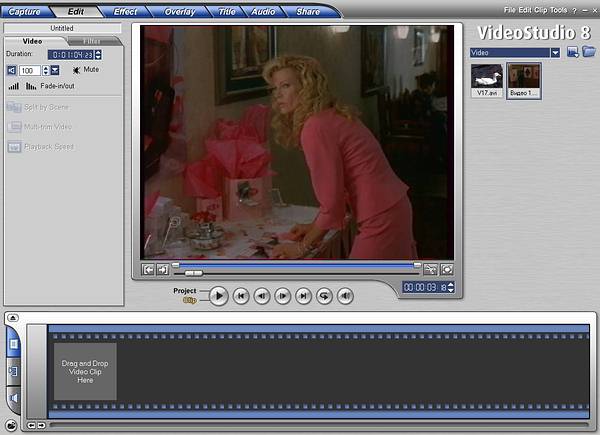
Task: Step to the previous frame
Action: pyautogui.click(x=262, y=296)
